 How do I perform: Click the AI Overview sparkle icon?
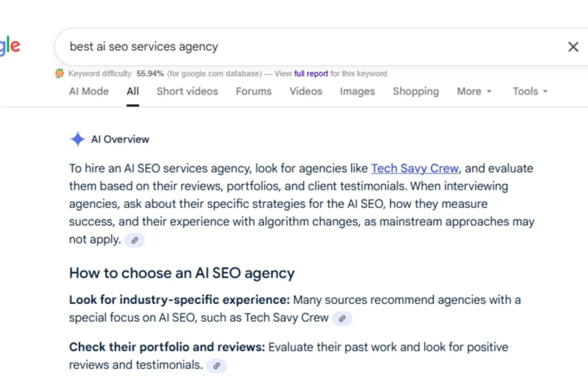[78, 139]
